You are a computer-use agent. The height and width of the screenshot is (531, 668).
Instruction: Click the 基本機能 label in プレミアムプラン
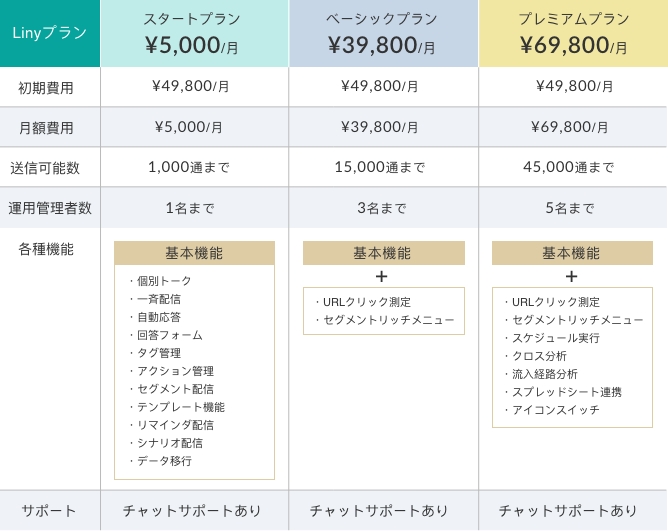pos(572,253)
